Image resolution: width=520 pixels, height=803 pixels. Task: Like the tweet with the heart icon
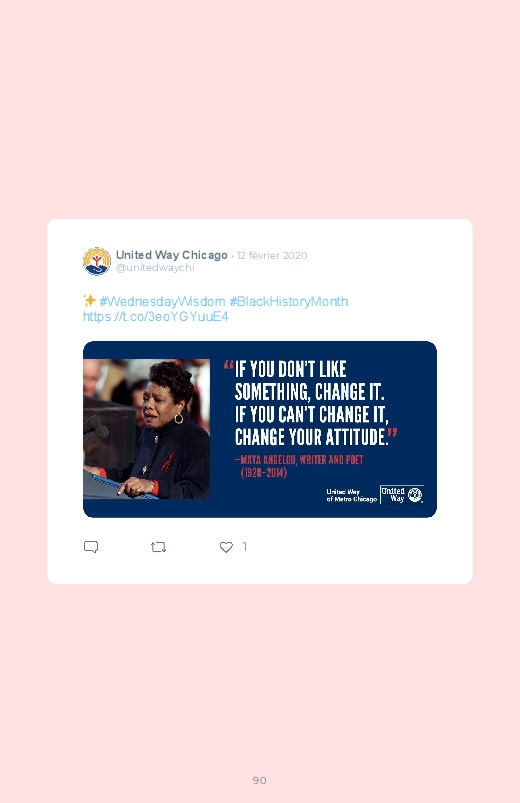click(226, 547)
